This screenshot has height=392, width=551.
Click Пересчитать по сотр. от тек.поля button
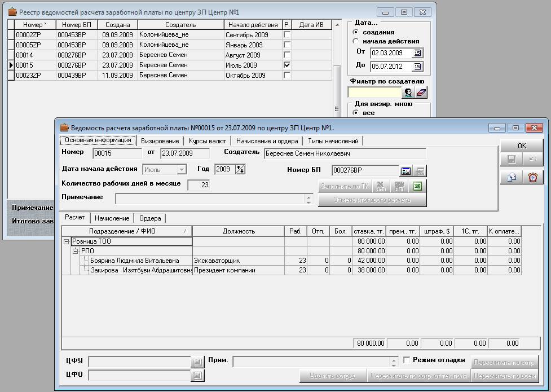click(419, 376)
